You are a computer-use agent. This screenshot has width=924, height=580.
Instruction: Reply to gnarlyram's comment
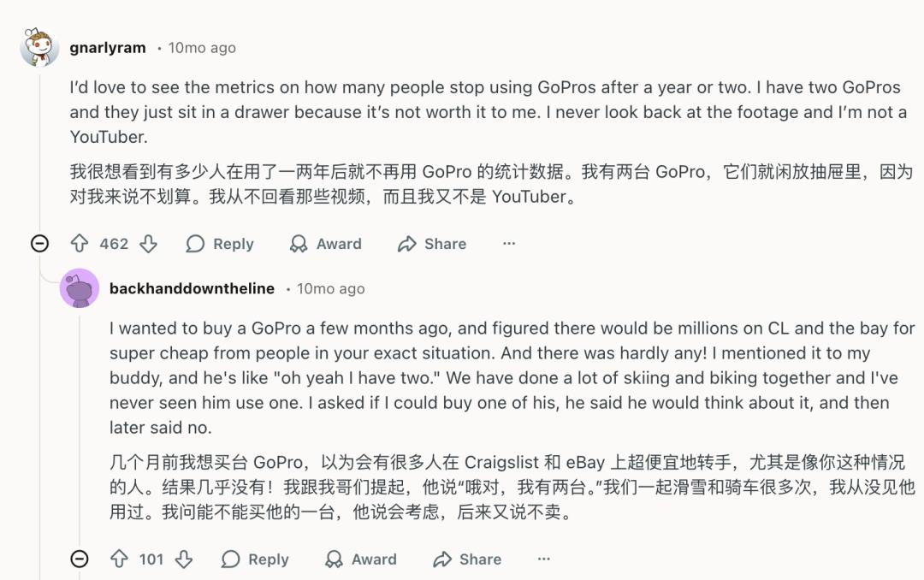(220, 244)
